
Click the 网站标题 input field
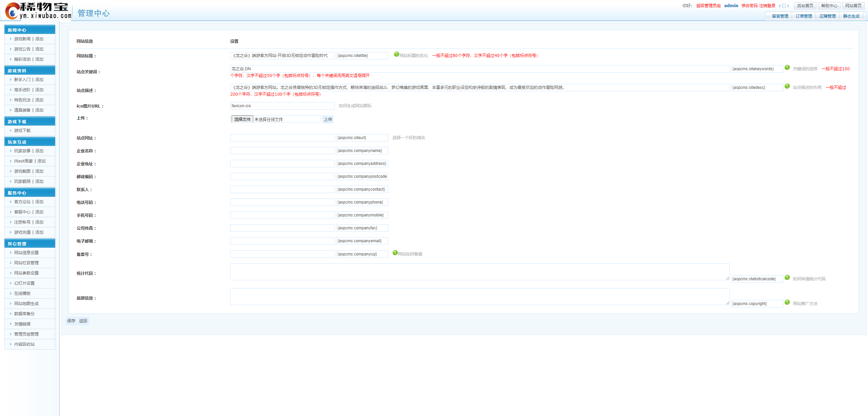click(282, 56)
